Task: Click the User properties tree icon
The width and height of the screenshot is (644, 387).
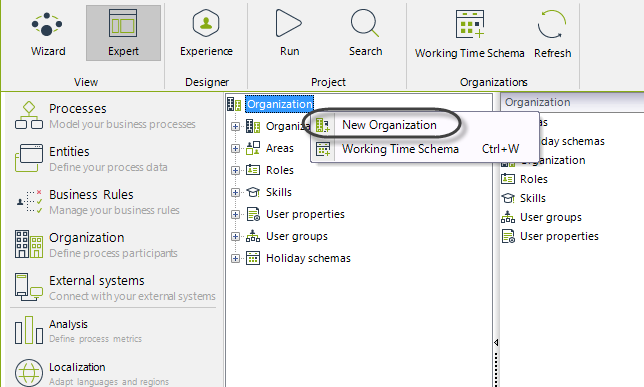Action: tap(253, 214)
